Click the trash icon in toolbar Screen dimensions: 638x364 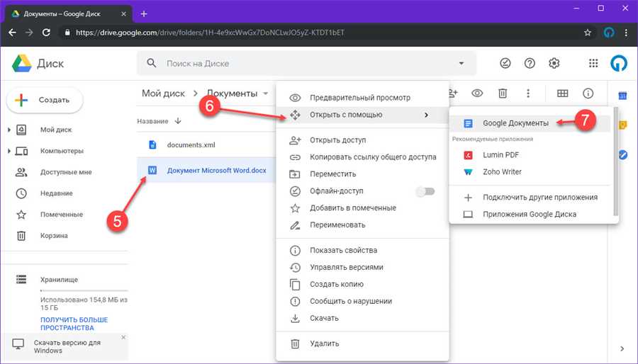503,93
